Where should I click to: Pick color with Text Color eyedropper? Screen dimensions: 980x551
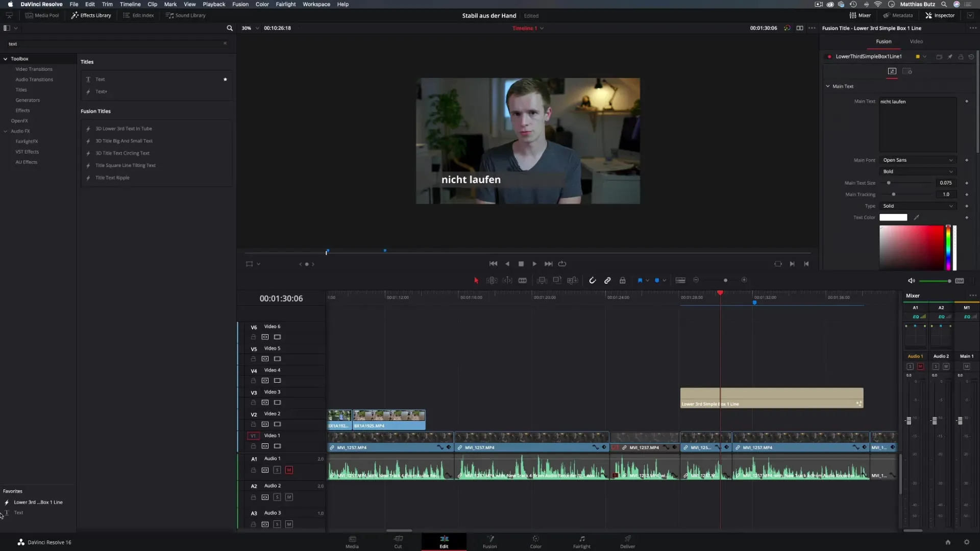(916, 217)
